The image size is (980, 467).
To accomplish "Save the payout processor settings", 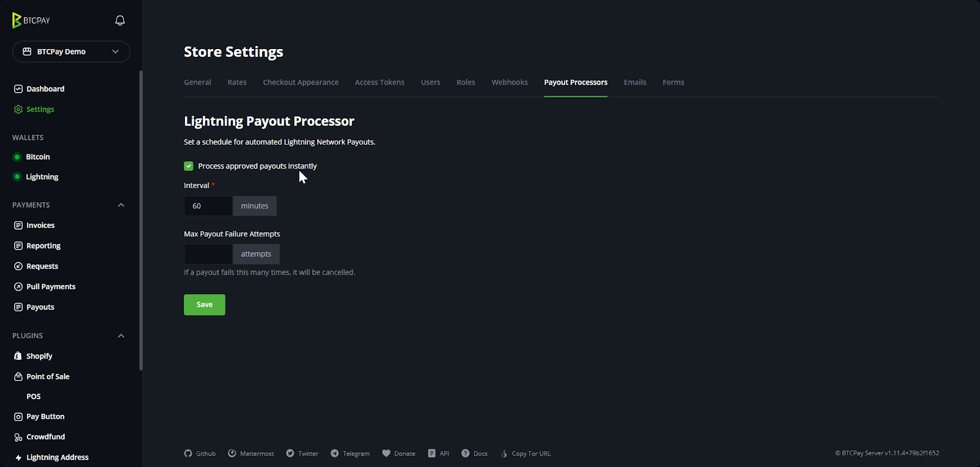I will pos(205,305).
